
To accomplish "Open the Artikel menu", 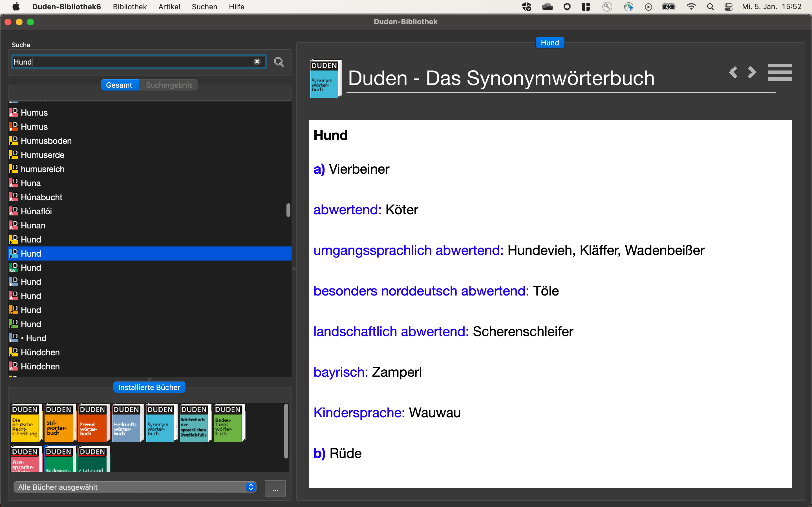I will click(x=169, y=7).
